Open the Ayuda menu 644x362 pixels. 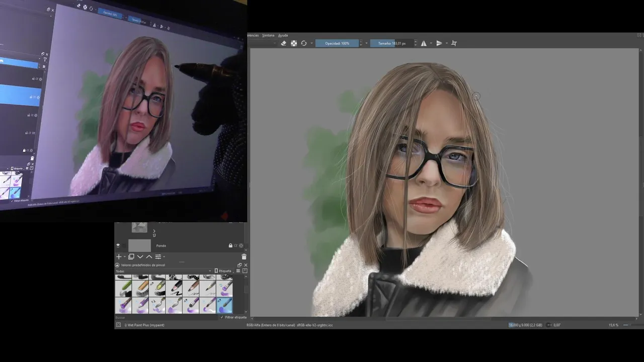coord(283,35)
